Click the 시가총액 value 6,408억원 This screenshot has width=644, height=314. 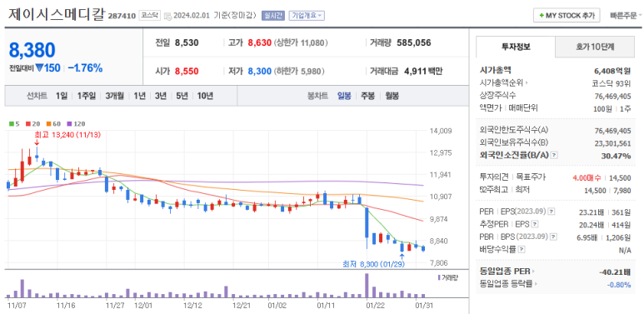click(x=612, y=71)
